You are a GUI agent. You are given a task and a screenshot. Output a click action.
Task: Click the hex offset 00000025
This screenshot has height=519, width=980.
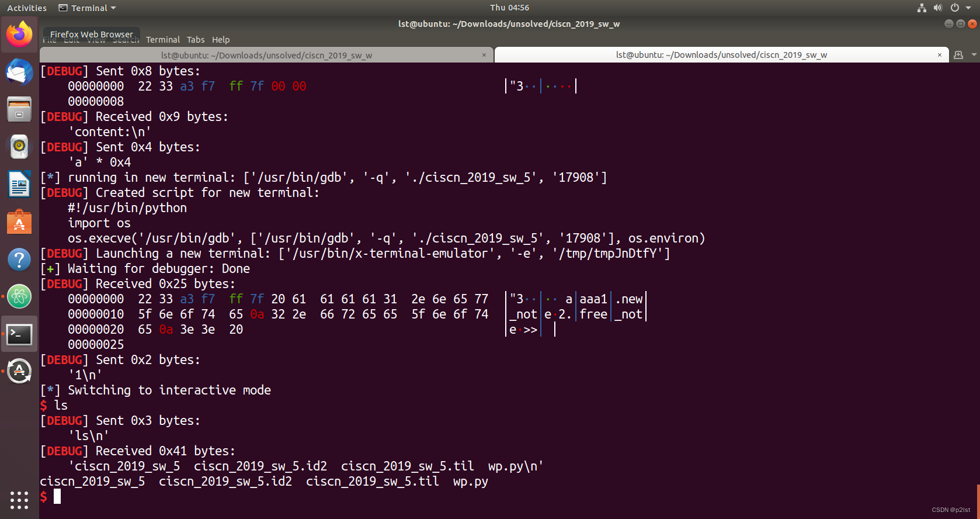tap(96, 344)
